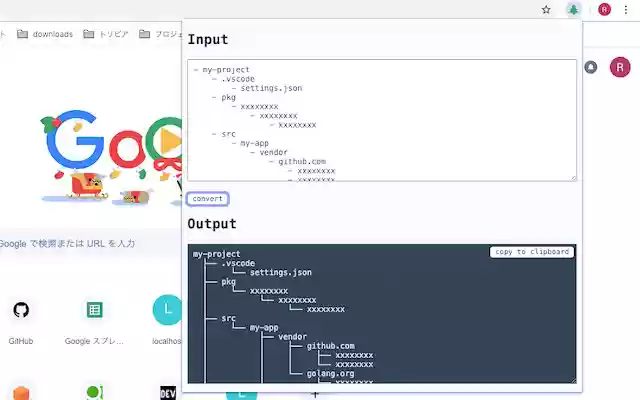
Task: Select github.com line in Output
Action: click(331, 346)
